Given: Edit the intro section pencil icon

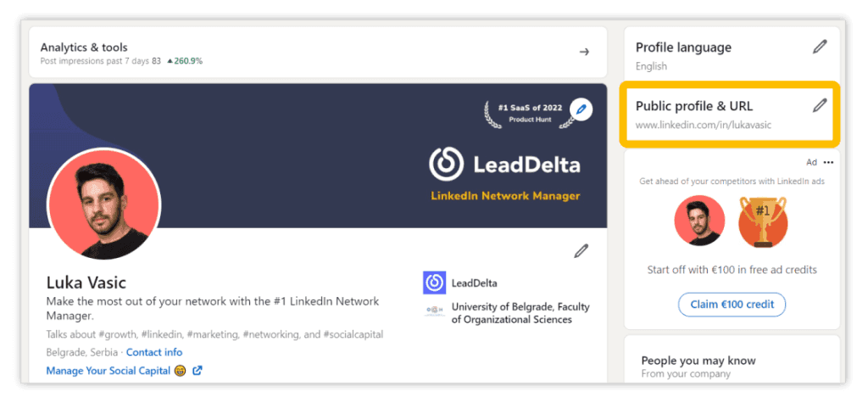Looking at the screenshot, I should point(581,251).
